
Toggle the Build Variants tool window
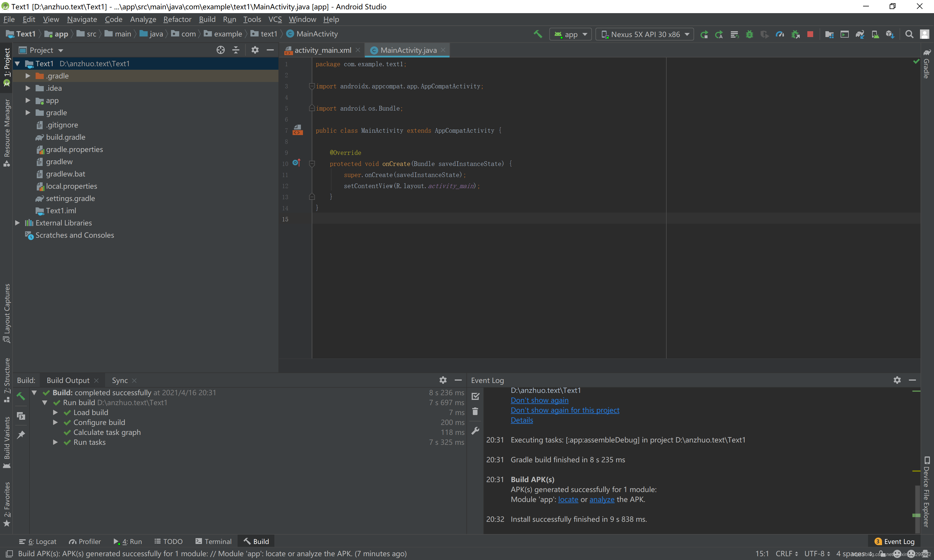6,442
